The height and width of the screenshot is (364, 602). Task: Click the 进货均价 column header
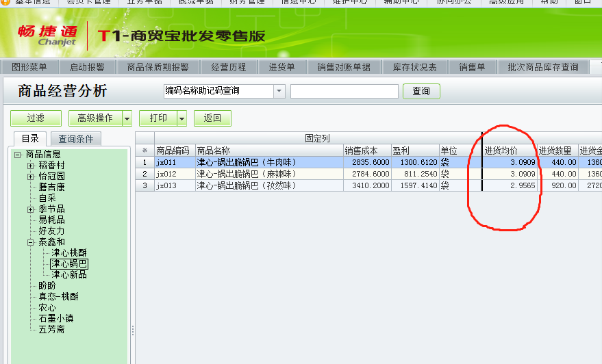(x=510, y=151)
